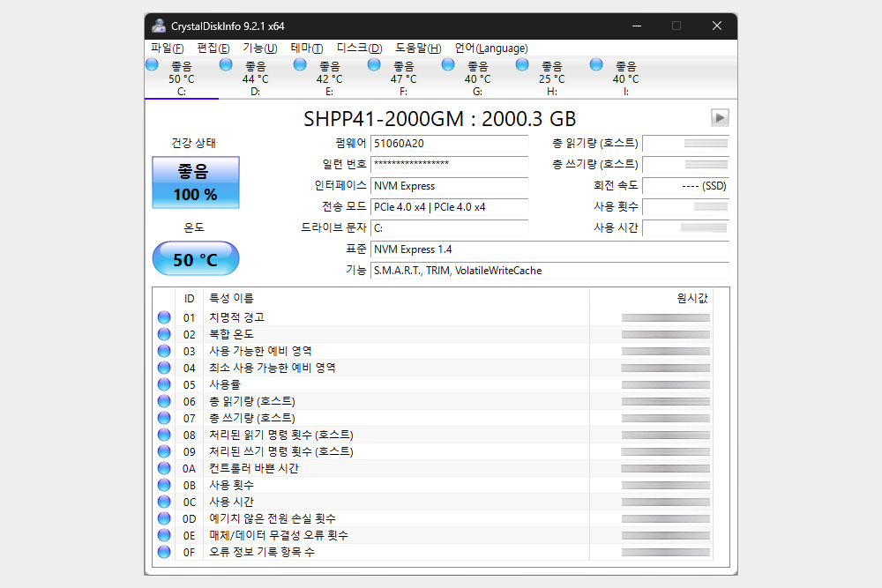The height and width of the screenshot is (588, 882).
Task: Click status orb for 0C 사용 시간
Action: pos(164,502)
